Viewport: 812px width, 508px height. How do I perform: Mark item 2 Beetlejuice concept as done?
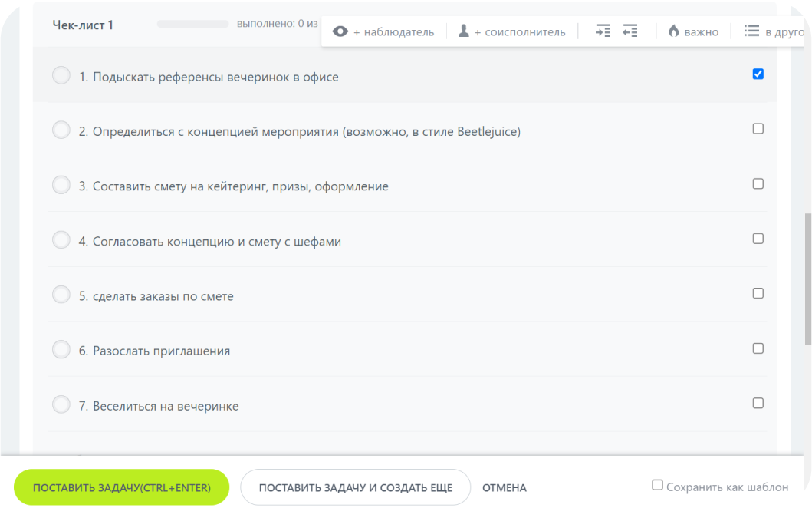pos(61,130)
